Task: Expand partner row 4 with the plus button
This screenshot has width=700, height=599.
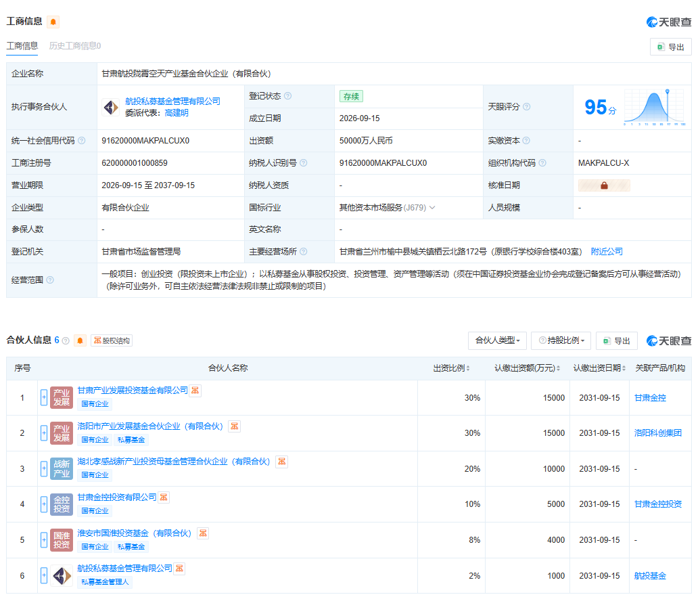Action: pyautogui.click(x=44, y=504)
